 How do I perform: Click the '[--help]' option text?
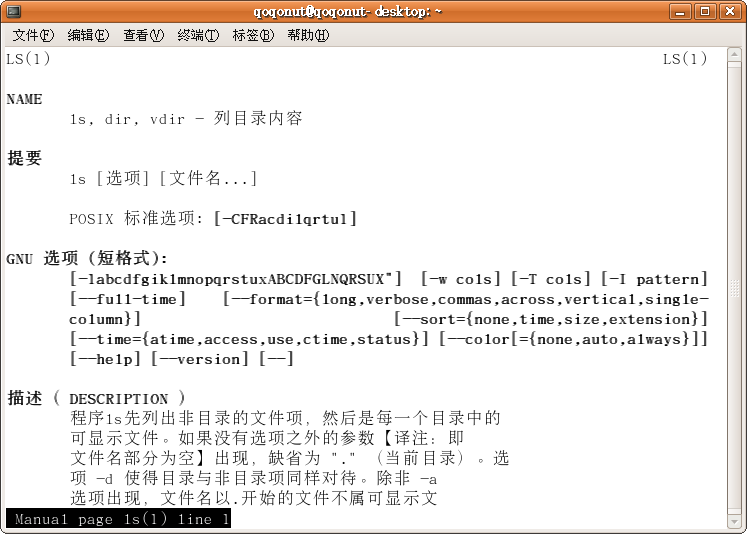[105, 359]
